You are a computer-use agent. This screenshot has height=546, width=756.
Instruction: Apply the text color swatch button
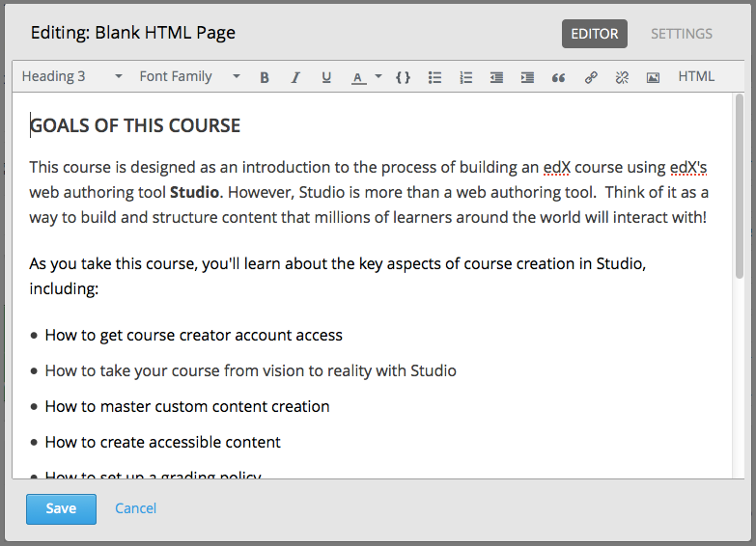tap(358, 77)
